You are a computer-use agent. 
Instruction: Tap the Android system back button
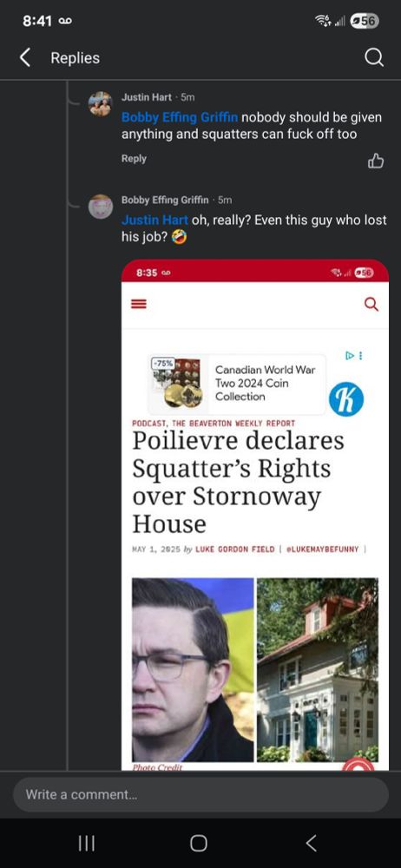[312, 843]
